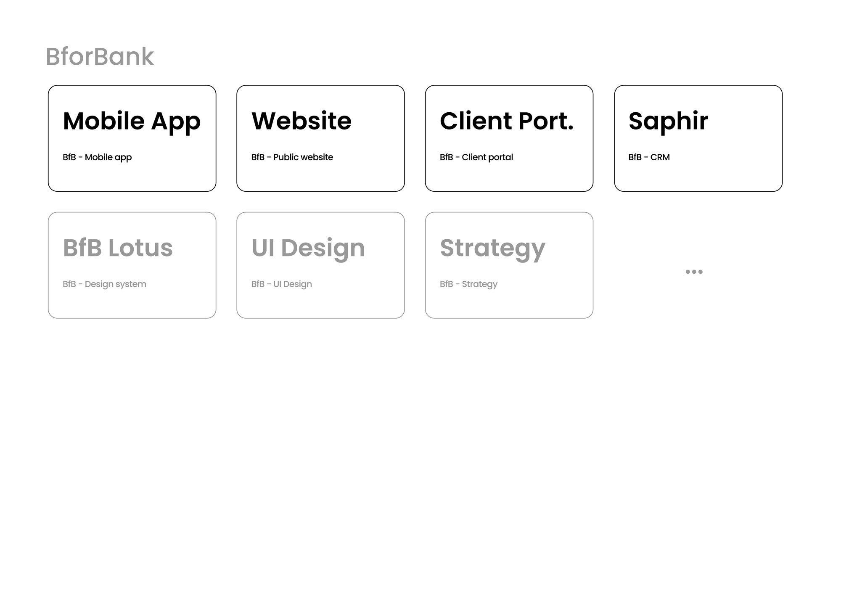Click the 'BfB - UI Design' subtitle
841x616 pixels.
(x=281, y=284)
